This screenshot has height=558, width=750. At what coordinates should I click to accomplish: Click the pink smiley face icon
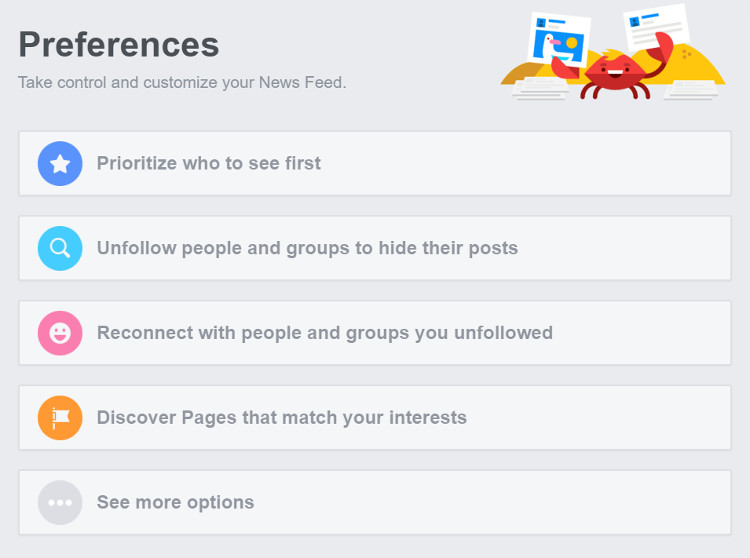click(60, 333)
